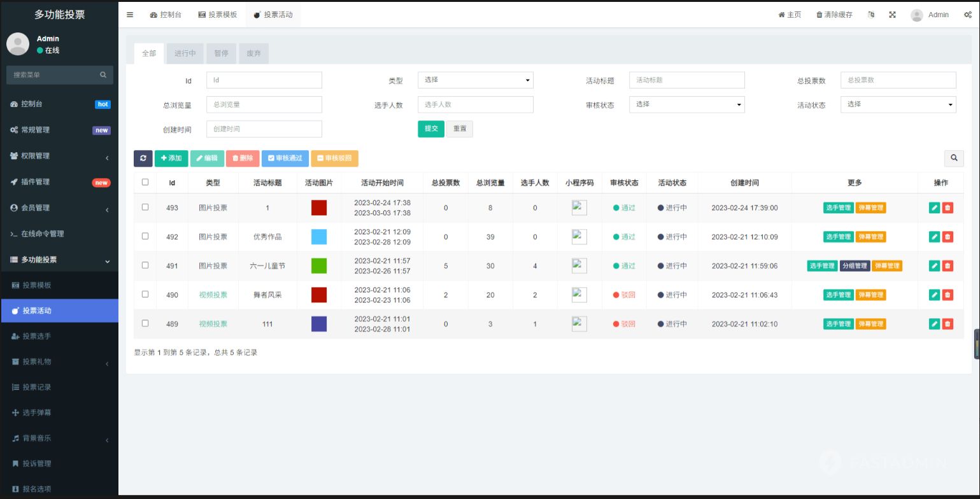Click the search icon in sidebar menu search
This screenshot has height=499, width=980.
pos(103,75)
